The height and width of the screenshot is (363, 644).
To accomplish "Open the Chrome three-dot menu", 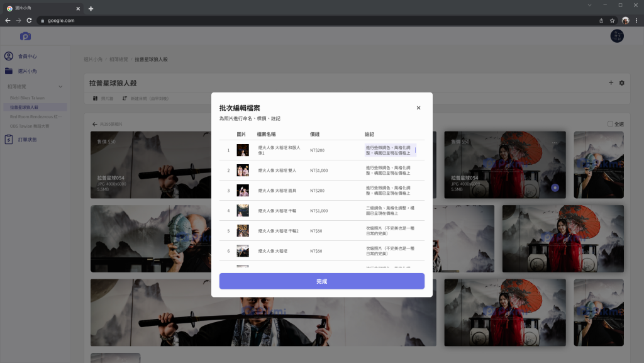I will tap(636, 20).
